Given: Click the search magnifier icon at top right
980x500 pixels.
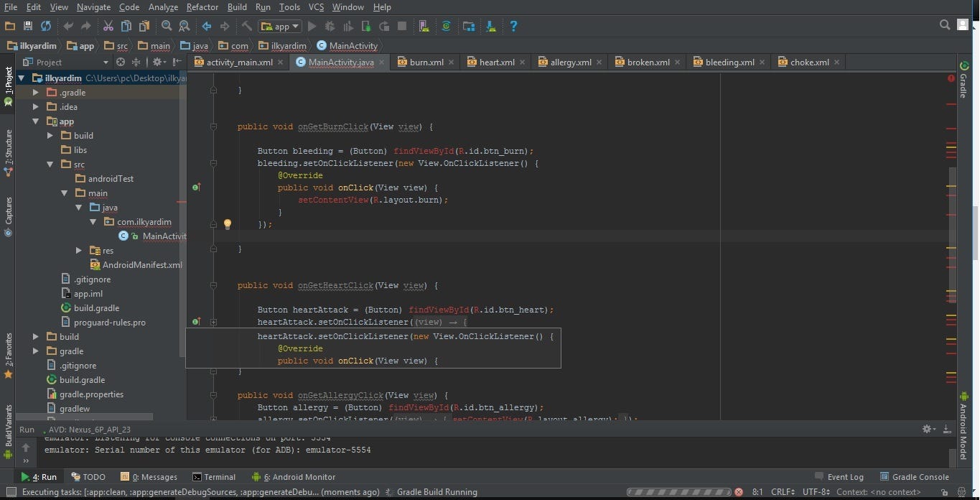Looking at the screenshot, I should point(945,25).
